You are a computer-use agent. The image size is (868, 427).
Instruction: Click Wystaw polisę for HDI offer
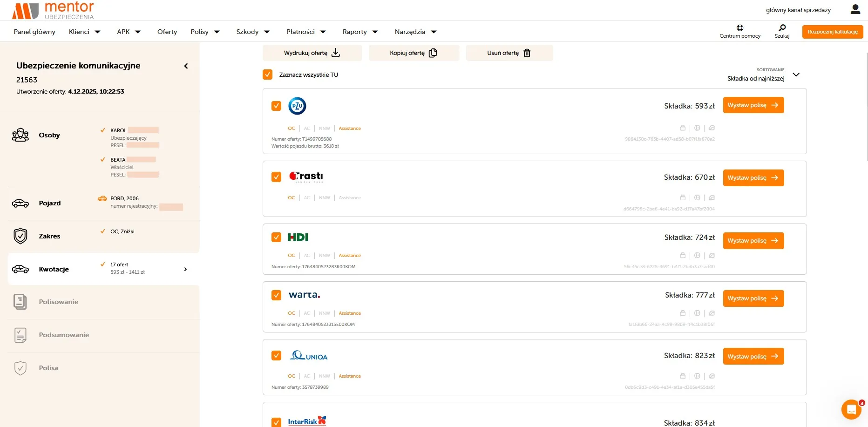point(753,241)
